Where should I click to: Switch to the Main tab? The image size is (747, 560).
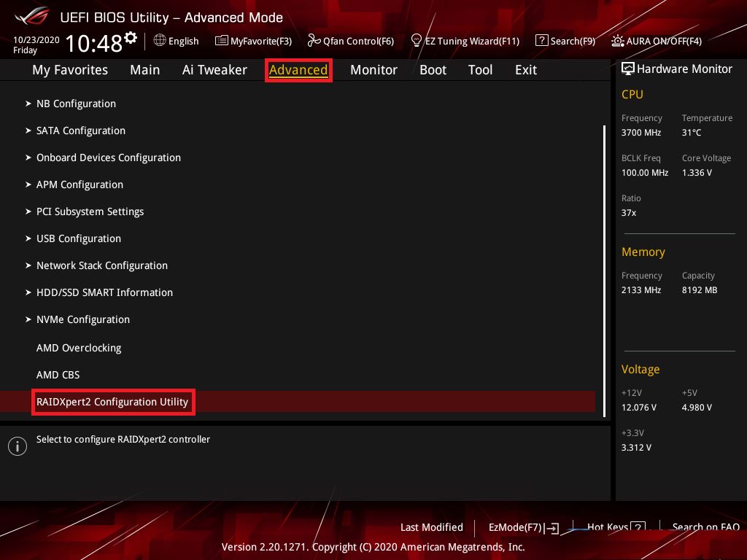(145, 70)
